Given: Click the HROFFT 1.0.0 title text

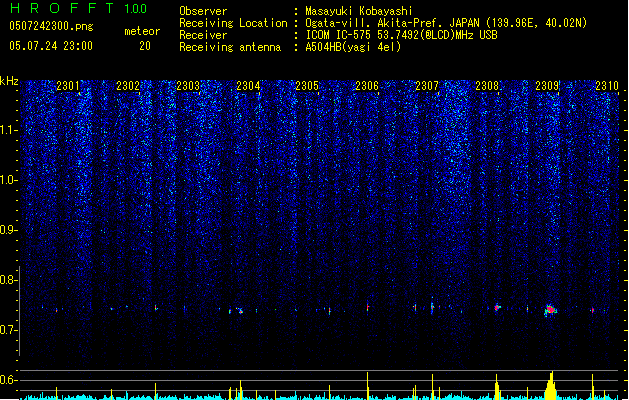Looking at the screenshot, I should [x=78, y=8].
